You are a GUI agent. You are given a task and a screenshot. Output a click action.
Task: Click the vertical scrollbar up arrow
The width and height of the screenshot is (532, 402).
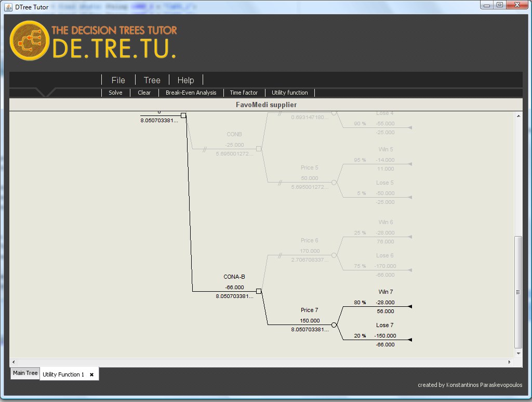(x=518, y=116)
